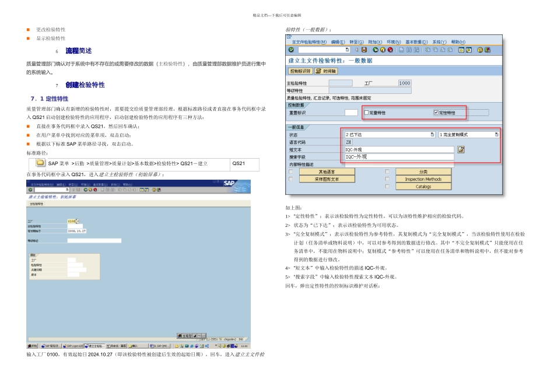The width and height of the screenshot is (554, 392).
Task: Click the 主检验特性 button in the 初始屏幕 window
Action: tap(36, 204)
